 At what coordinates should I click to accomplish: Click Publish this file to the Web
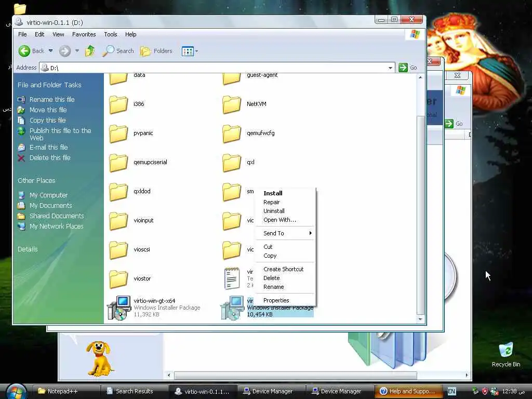60,134
